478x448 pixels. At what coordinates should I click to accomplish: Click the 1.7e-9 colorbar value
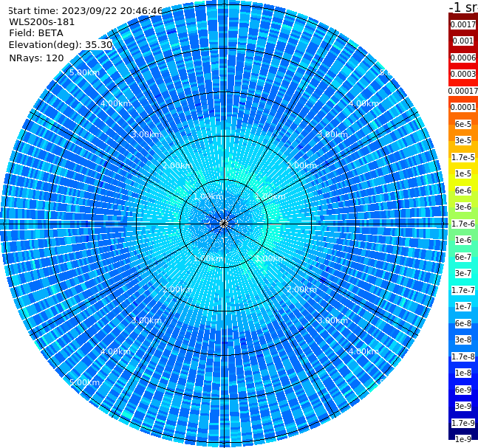[463, 423]
